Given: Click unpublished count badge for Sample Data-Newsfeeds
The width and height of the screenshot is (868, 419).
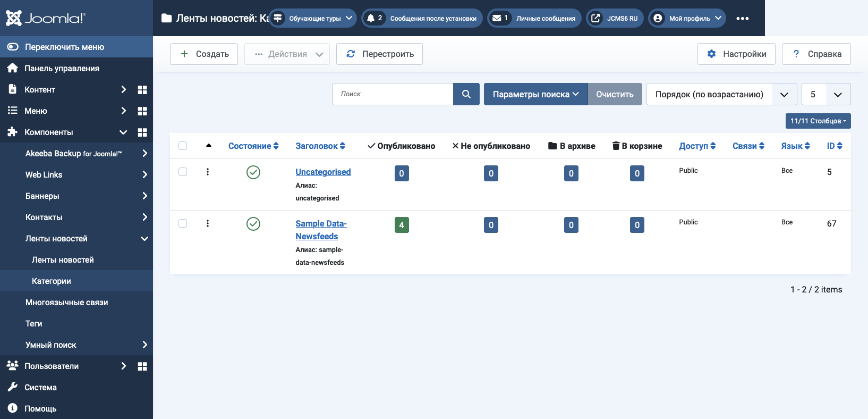Looking at the screenshot, I should (x=491, y=225).
